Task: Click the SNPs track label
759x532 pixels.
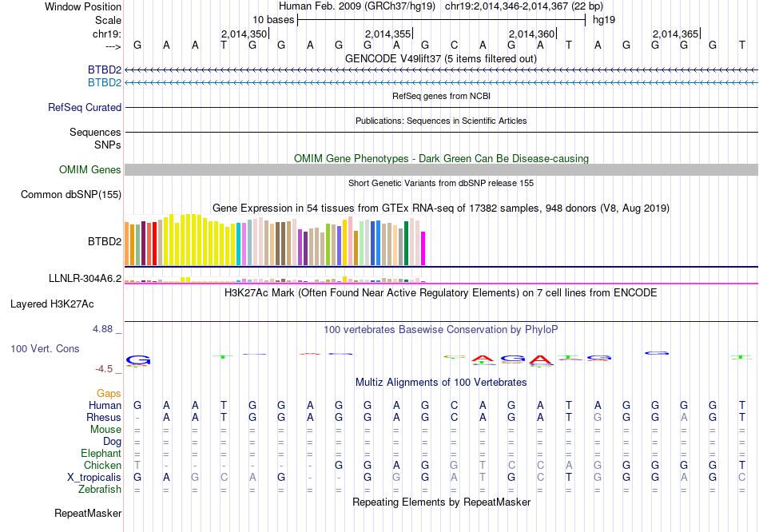Action: pos(108,145)
